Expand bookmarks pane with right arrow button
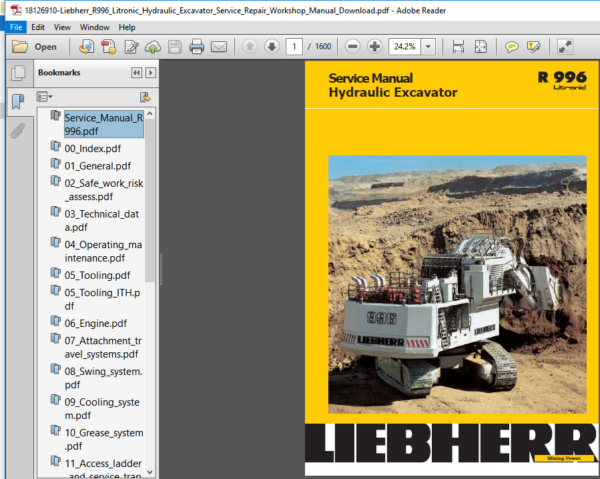 pos(151,73)
